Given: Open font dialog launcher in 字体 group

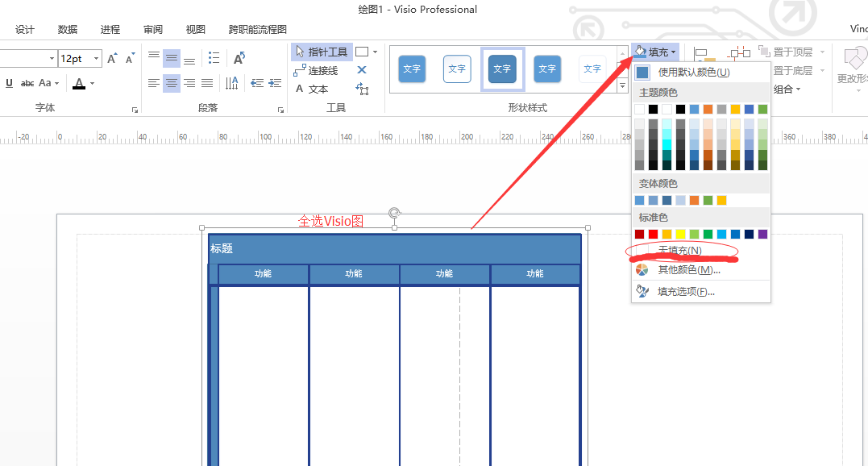Looking at the screenshot, I should 135,110.
